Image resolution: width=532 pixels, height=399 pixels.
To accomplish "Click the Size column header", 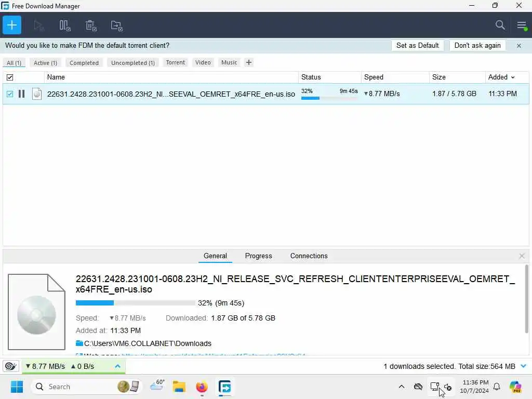I will coord(457,77).
